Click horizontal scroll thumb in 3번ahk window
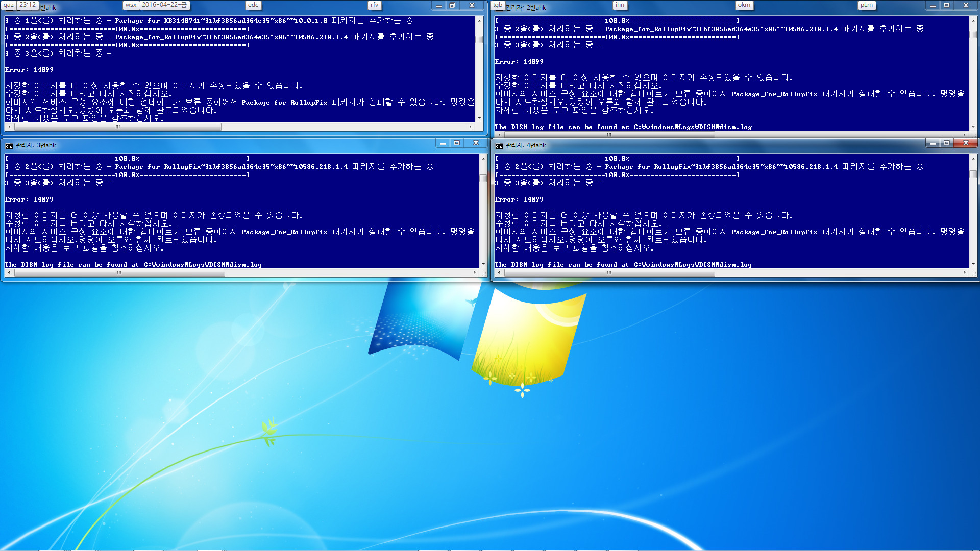The height and width of the screenshot is (551, 980). [x=119, y=273]
